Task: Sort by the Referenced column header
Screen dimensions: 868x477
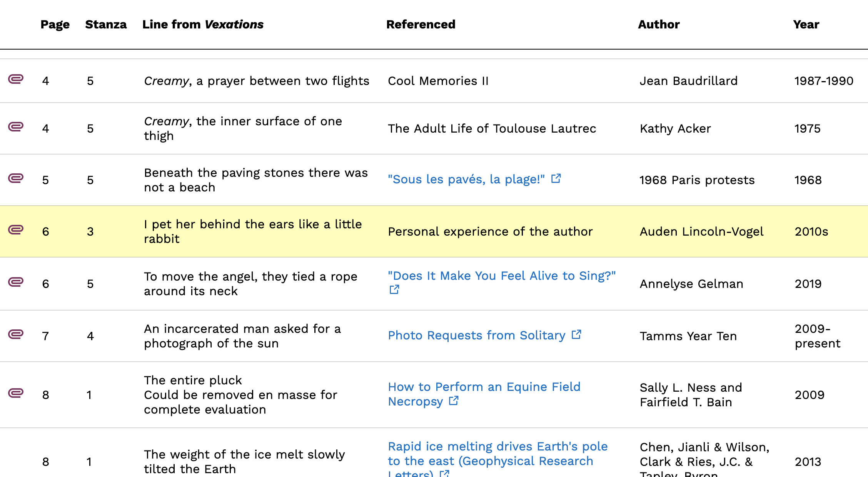Action: click(421, 25)
